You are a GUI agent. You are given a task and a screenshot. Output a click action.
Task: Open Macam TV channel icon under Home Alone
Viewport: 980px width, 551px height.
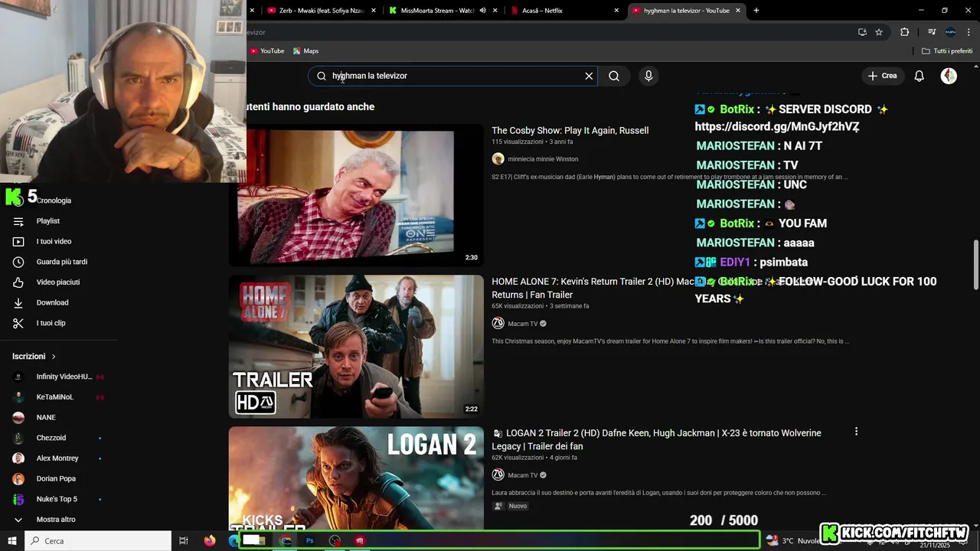pos(498,324)
